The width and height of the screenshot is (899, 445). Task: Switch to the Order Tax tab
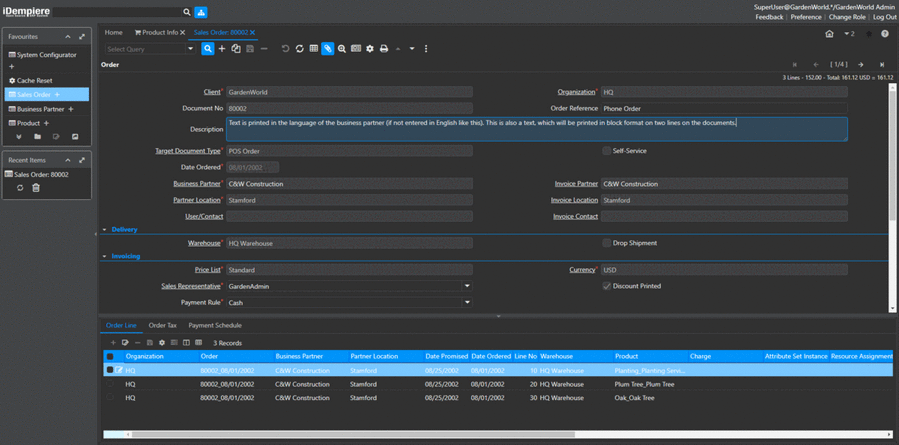point(162,325)
